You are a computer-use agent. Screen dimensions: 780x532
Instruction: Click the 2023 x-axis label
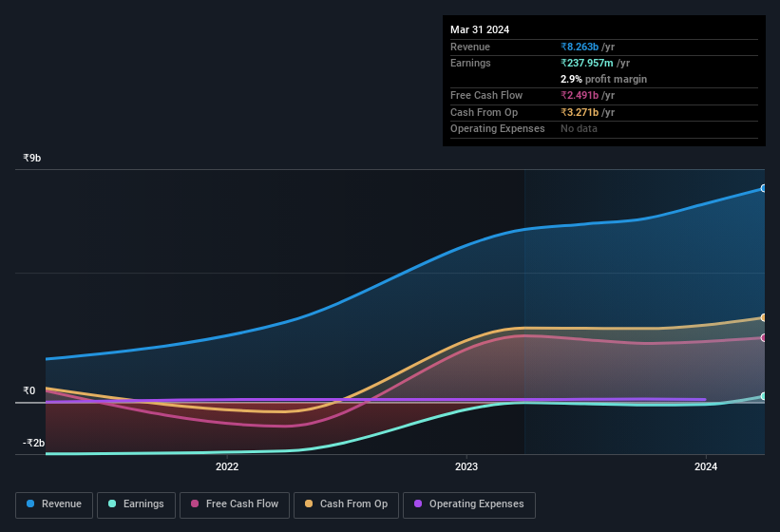[466, 466]
